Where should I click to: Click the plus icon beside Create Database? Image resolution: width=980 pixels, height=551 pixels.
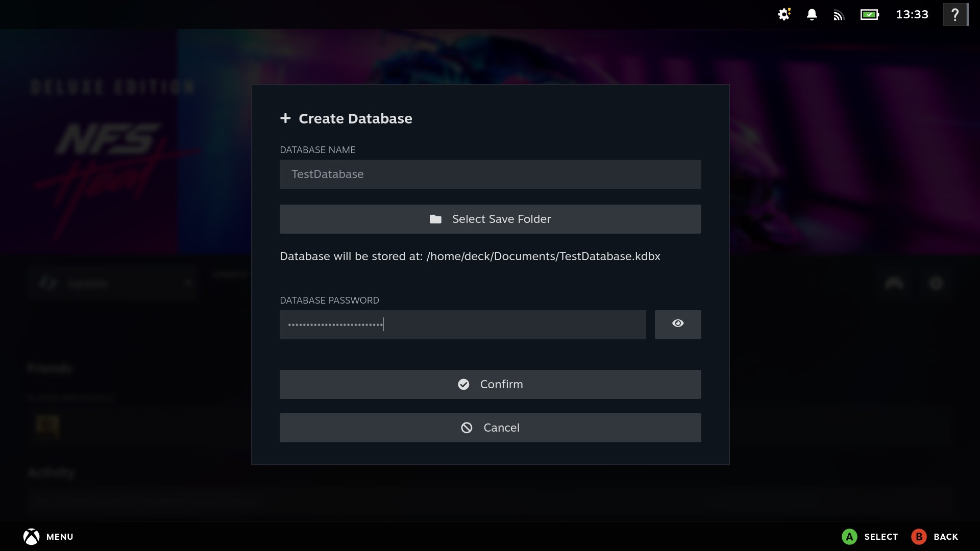(x=285, y=118)
